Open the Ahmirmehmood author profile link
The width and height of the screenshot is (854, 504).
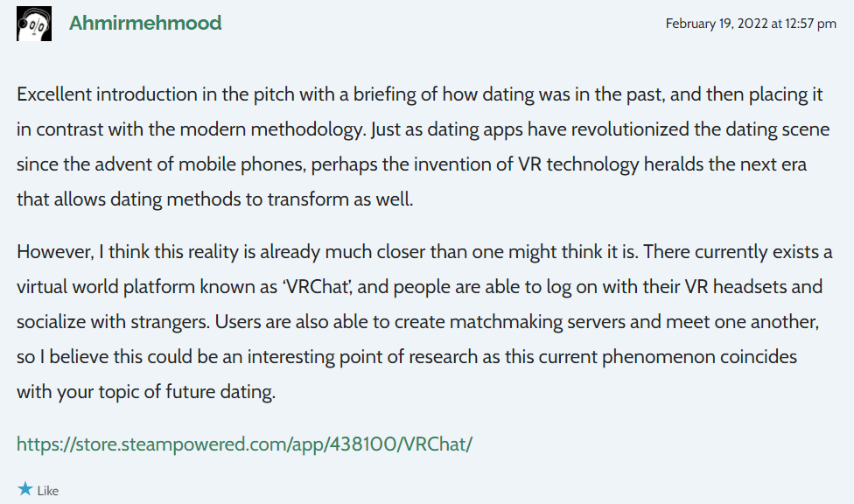[145, 23]
